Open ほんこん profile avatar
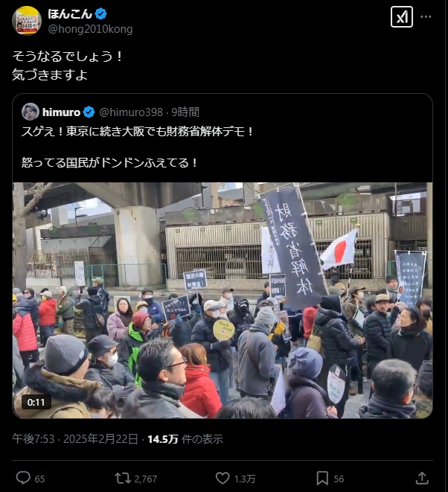Viewport: 448px width, 492px height. tap(27, 20)
